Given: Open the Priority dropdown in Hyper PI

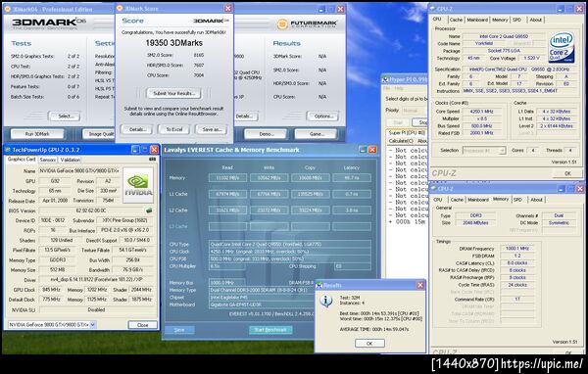Looking at the screenshot, I should point(415,111).
